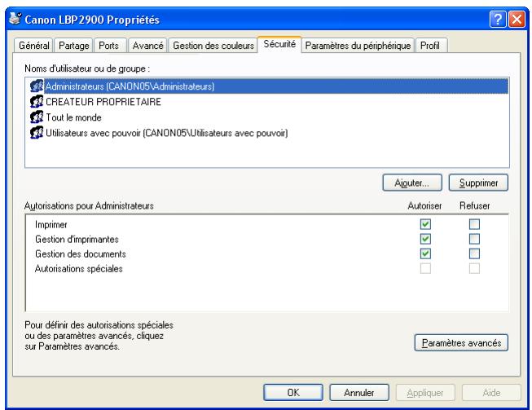
Task: Open the Gestion des couleurs tab
Action: pos(213,46)
